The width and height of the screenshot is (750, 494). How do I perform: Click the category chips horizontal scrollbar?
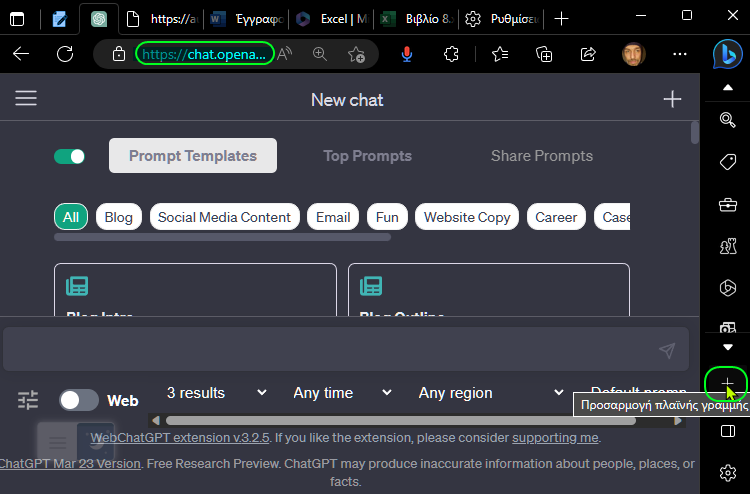pyautogui.click(x=222, y=237)
